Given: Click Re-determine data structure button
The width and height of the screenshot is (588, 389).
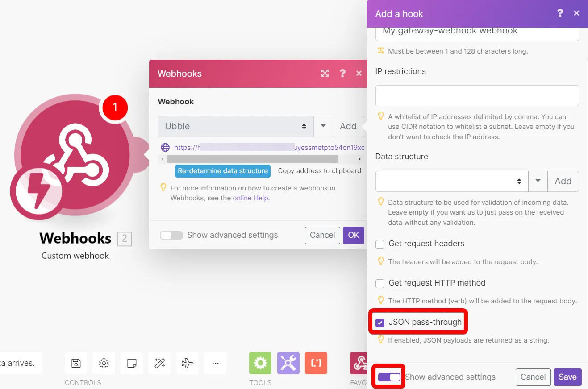Looking at the screenshot, I should 223,171.
